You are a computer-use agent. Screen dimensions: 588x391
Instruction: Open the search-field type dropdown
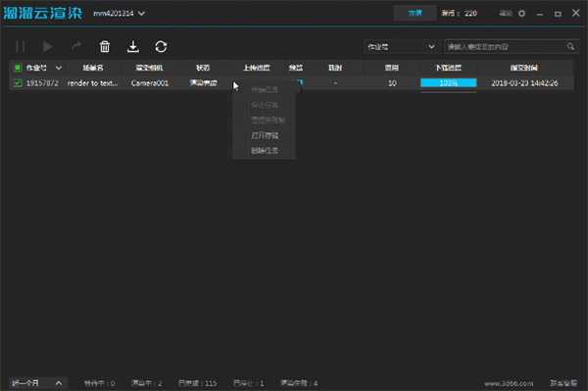[x=401, y=47]
